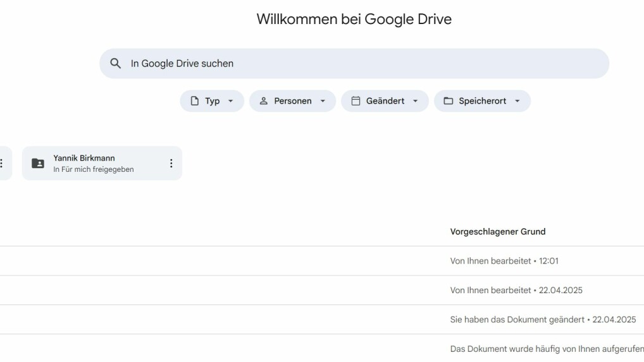Select row 'Von Ihnen bearbeitet • 12:01'
This screenshot has width=644, height=362.
pos(322,261)
